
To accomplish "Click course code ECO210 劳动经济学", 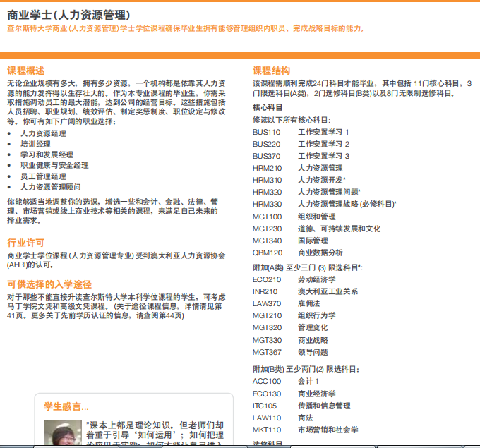I will tap(296, 279).
